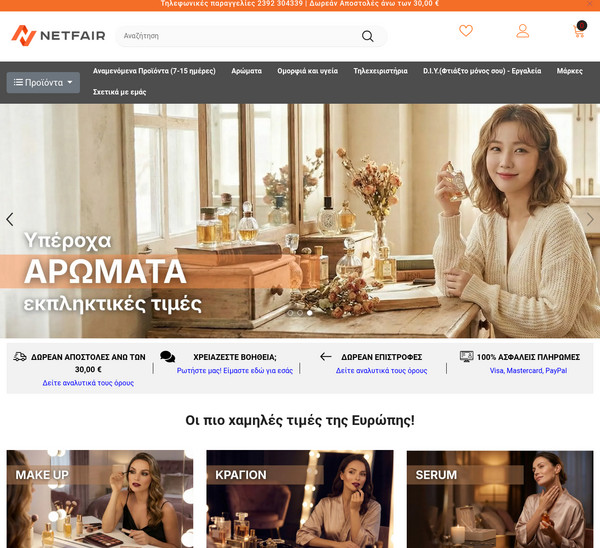Open the Σχετικά με εμάς menu
Screen dimensions: 600x548
(x=120, y=92)
